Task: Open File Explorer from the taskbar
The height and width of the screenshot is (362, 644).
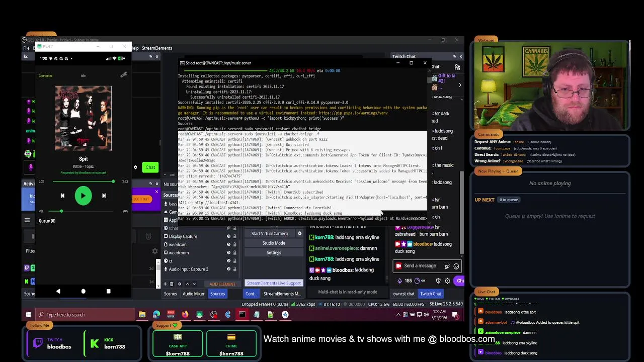Action: point(142,315)
